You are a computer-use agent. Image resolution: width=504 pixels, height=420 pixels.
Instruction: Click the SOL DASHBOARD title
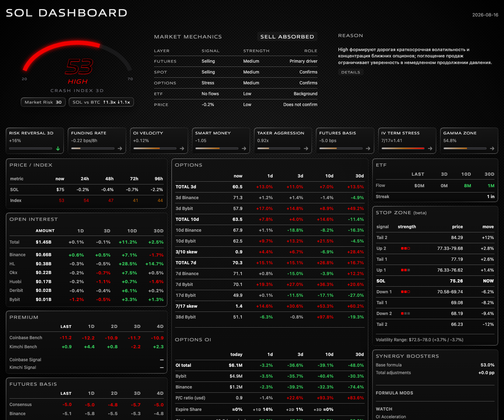(66, 13)
